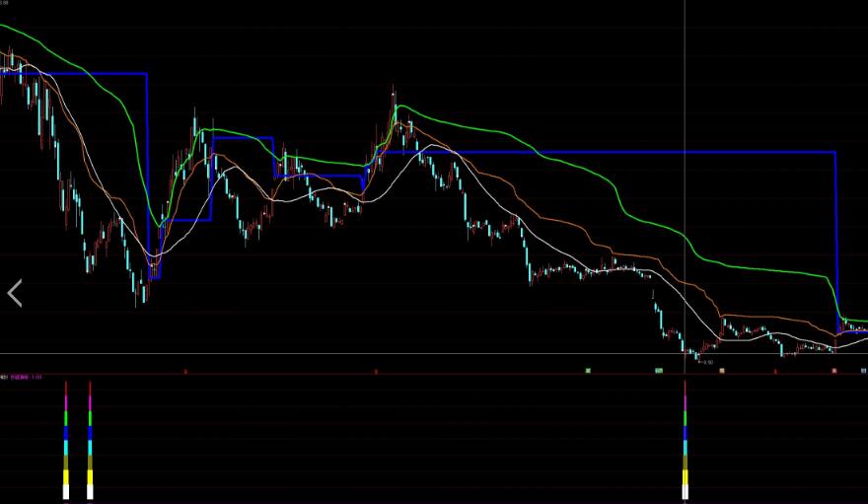Open the wider second green event marker
This screenshot has height=504, width=868.
tap(659, 371)
